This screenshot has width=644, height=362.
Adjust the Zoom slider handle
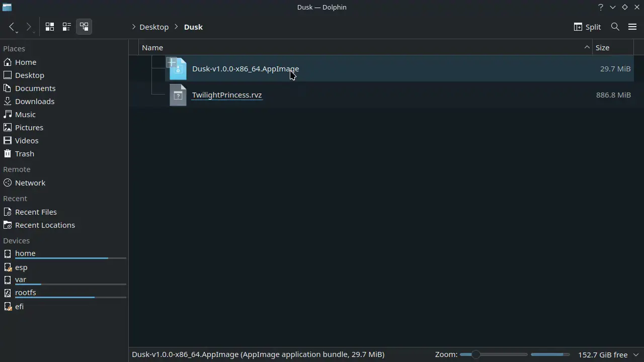tap(475, 354)
